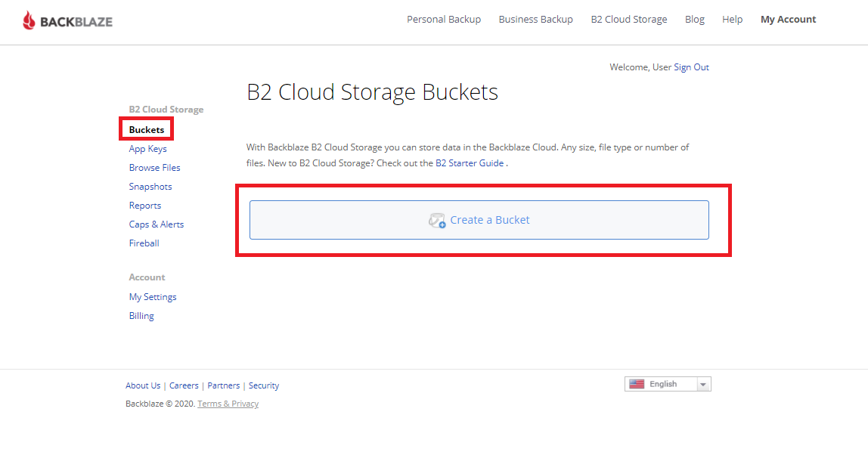Click the Sign Out link

[691, 67]
